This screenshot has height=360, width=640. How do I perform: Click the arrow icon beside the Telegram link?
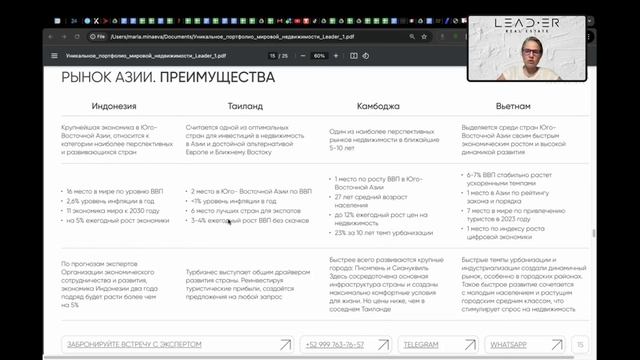coord(470,345)
